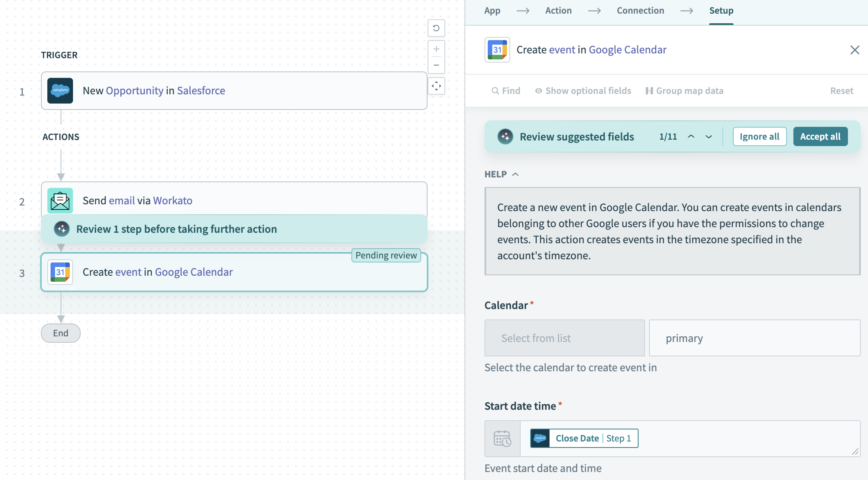Zoom out on the recipe canvas
Viewport: 868px width, 480px height.
(436, 65)
